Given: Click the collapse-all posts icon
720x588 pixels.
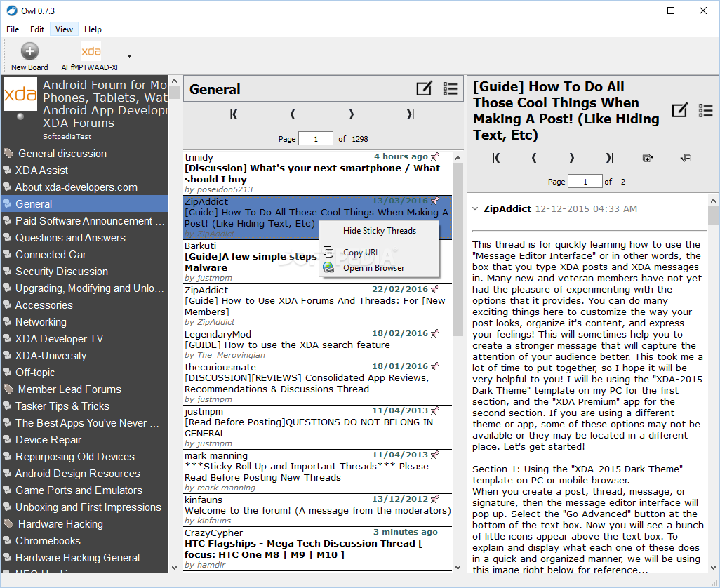Looking at the screenshot, I should (x=686, y=158).
